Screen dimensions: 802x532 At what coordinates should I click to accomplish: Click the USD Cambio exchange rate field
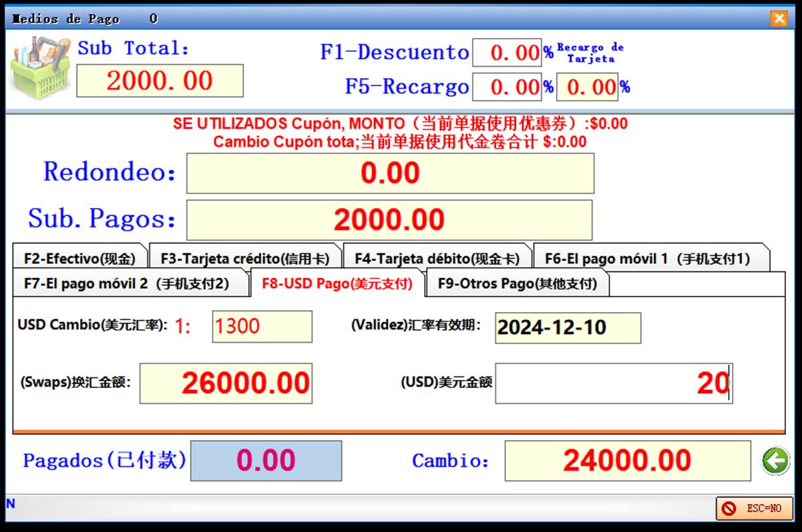click(261, 327)
